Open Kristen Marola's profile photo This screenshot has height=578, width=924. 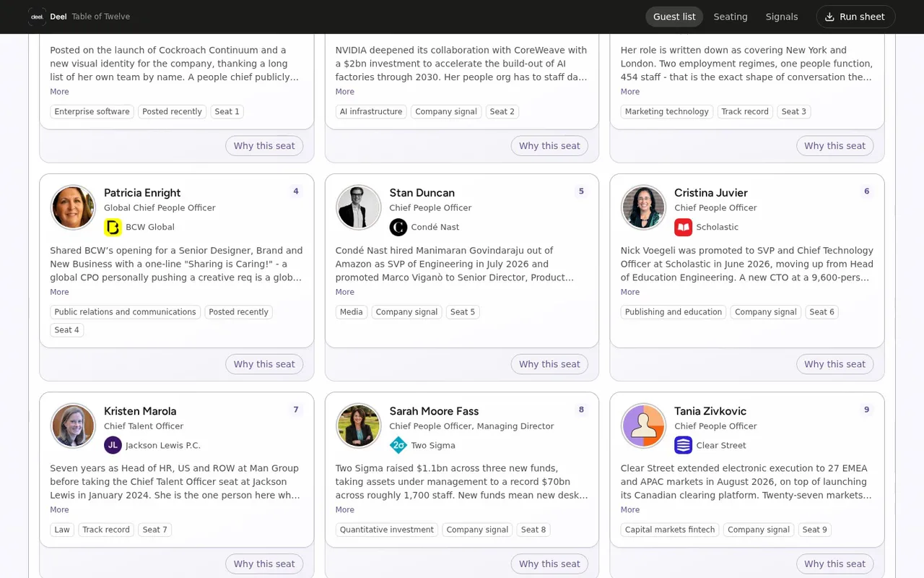tap(73, 426)
